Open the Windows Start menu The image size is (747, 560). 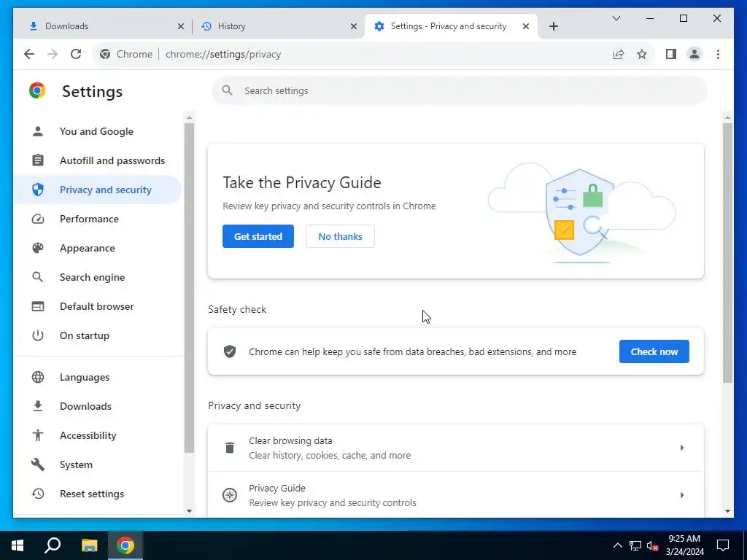click(x=18, y=545)
